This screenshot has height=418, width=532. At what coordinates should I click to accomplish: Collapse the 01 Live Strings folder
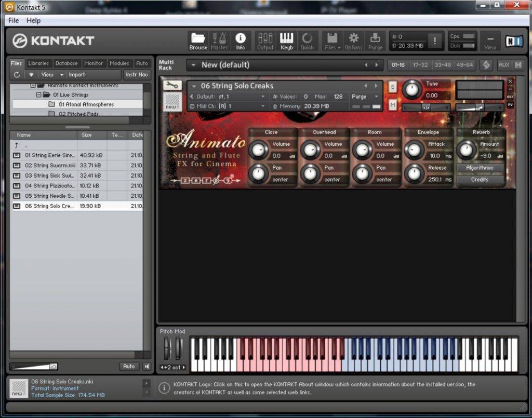pyautogui.click(x=38, y=95)
